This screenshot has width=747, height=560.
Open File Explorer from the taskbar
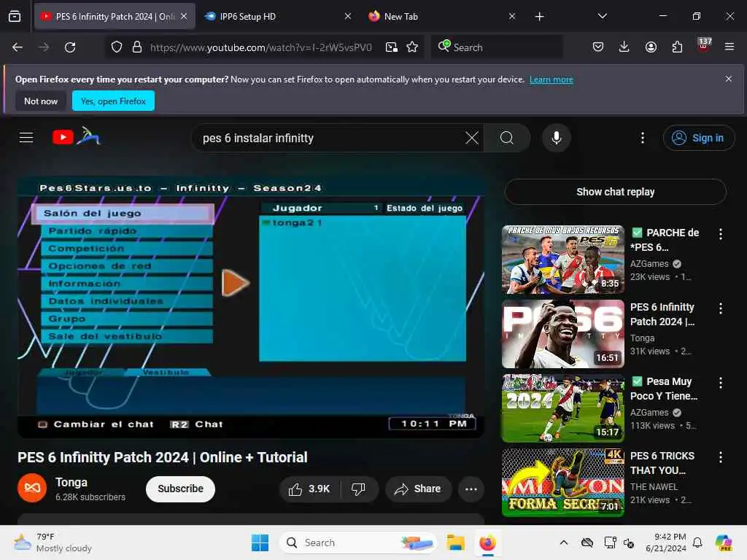tap(455, 542)
